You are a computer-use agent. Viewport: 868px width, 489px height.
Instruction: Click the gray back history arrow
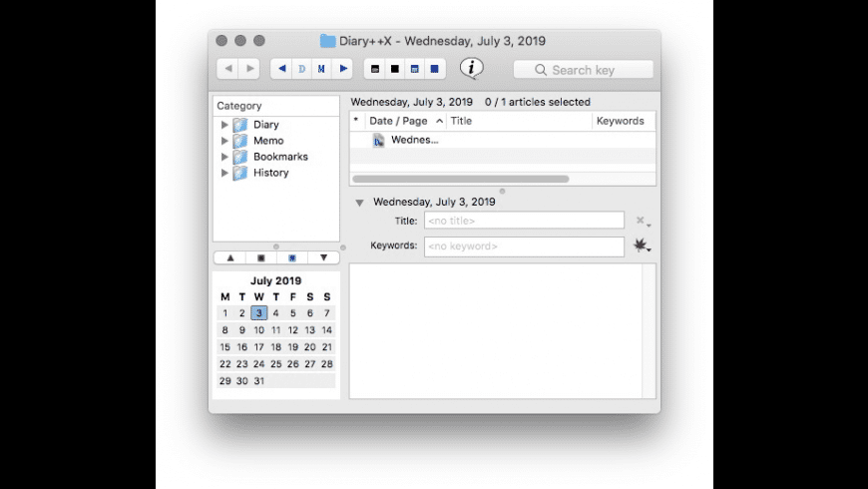point(228,69)
